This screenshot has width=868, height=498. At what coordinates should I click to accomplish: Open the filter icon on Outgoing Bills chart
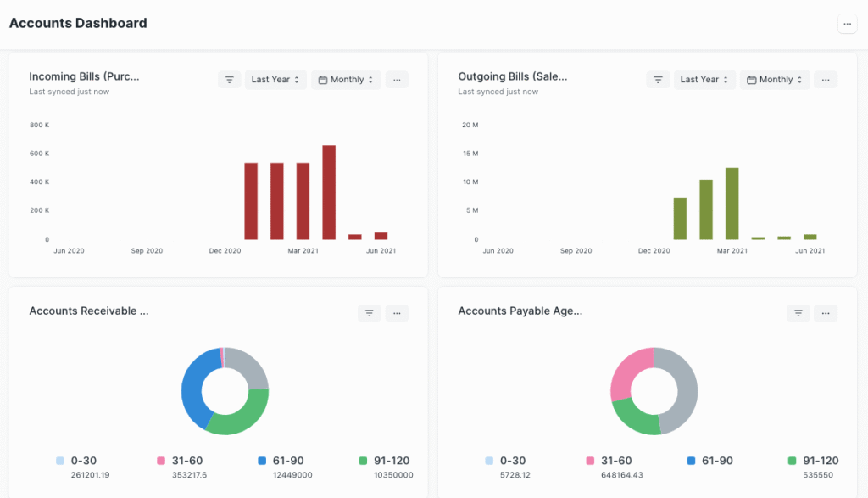click(658, 79)
